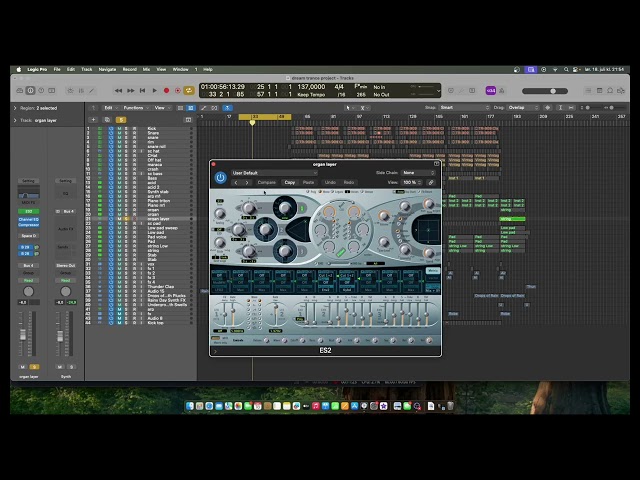Open List Editors in the control bar

coord(588,91)
